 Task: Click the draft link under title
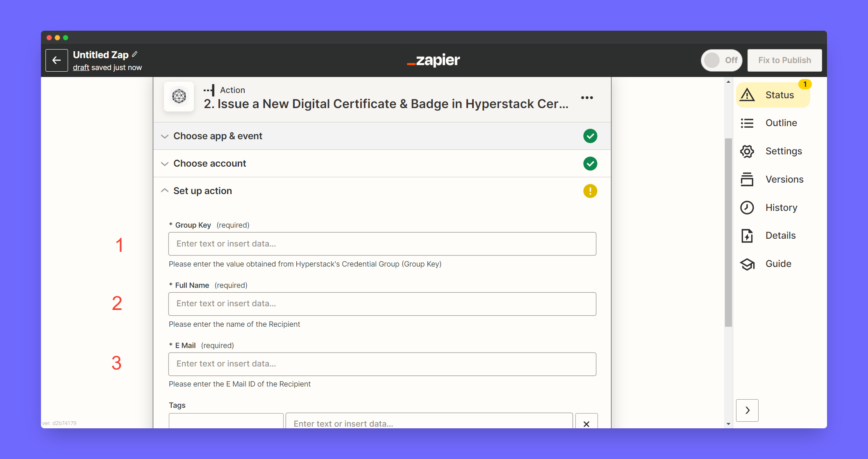pos(81,68)
